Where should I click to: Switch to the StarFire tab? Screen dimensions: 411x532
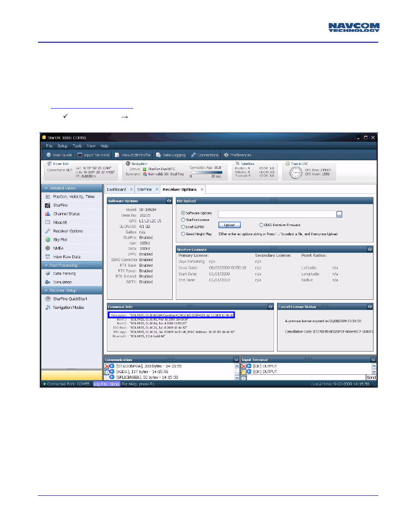[144, 190]
